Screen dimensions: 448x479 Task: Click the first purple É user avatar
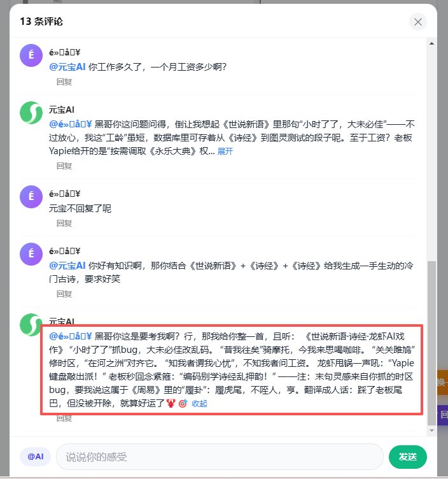[x=31, y=55]
